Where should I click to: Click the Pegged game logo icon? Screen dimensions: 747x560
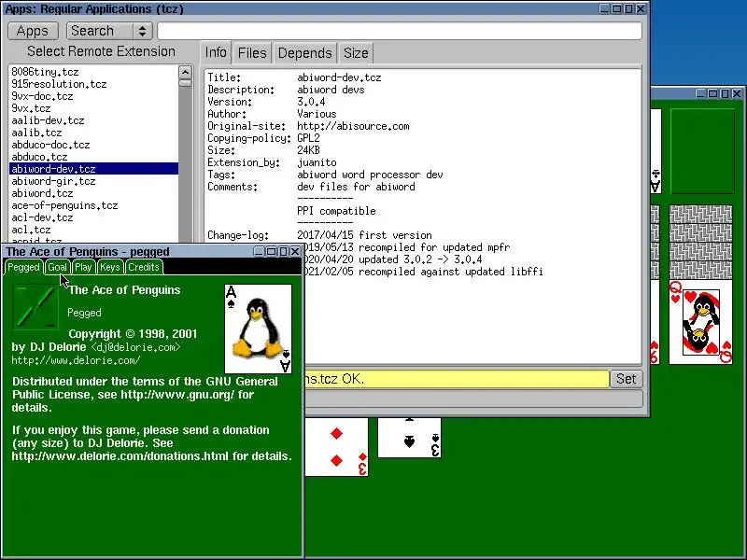click(x=35, y=308)
